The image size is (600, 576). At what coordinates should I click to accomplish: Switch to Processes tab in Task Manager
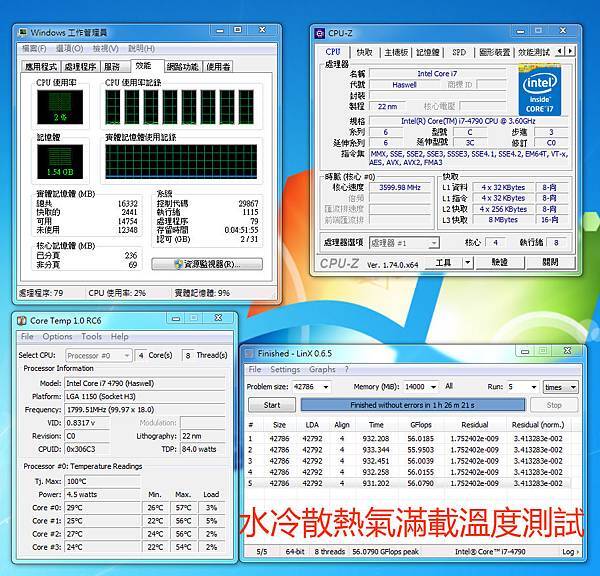click(x=80, y=67)
